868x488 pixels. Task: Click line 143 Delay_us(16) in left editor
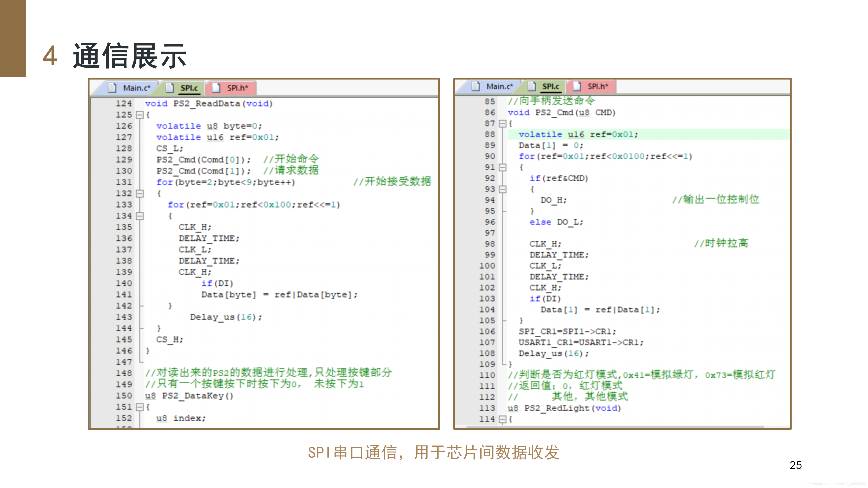pyautogui.click(x=226, y=317)
